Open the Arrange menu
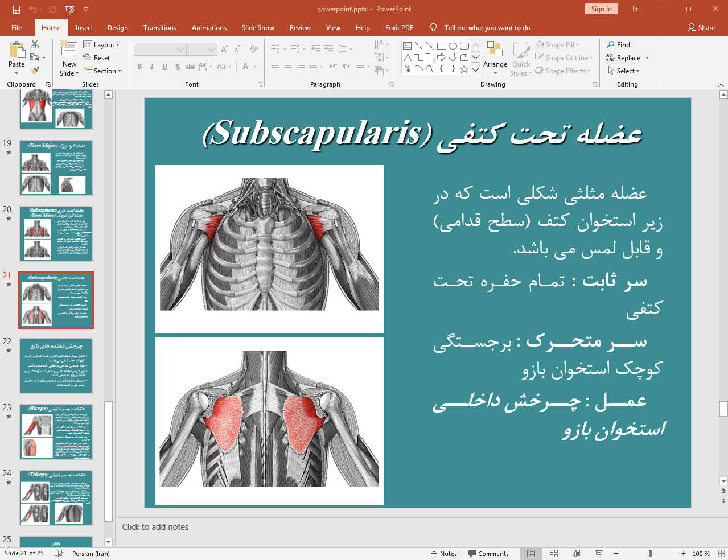This screenshot has width=728, height=560. pyautogui.click(x=495, y=59)
